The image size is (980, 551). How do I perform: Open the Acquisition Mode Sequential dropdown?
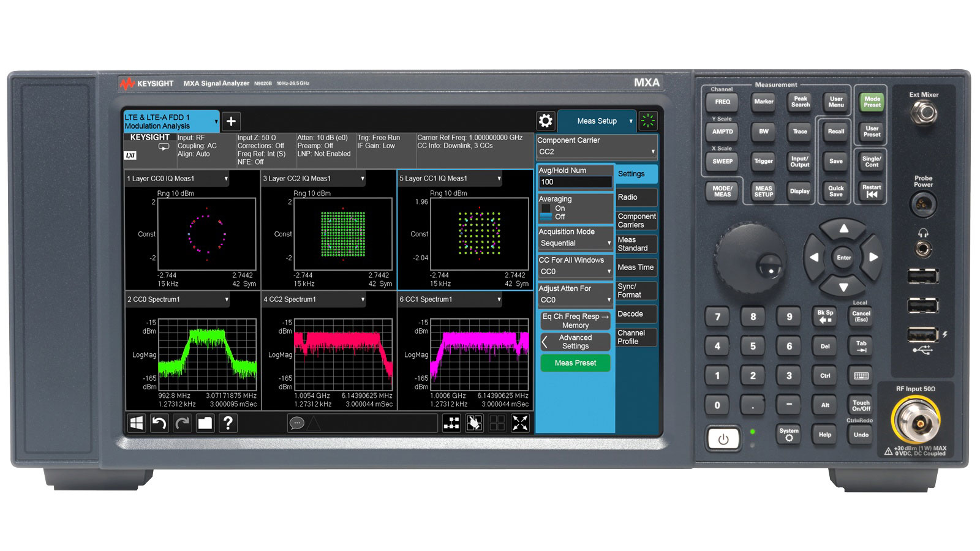click(575, 243)
